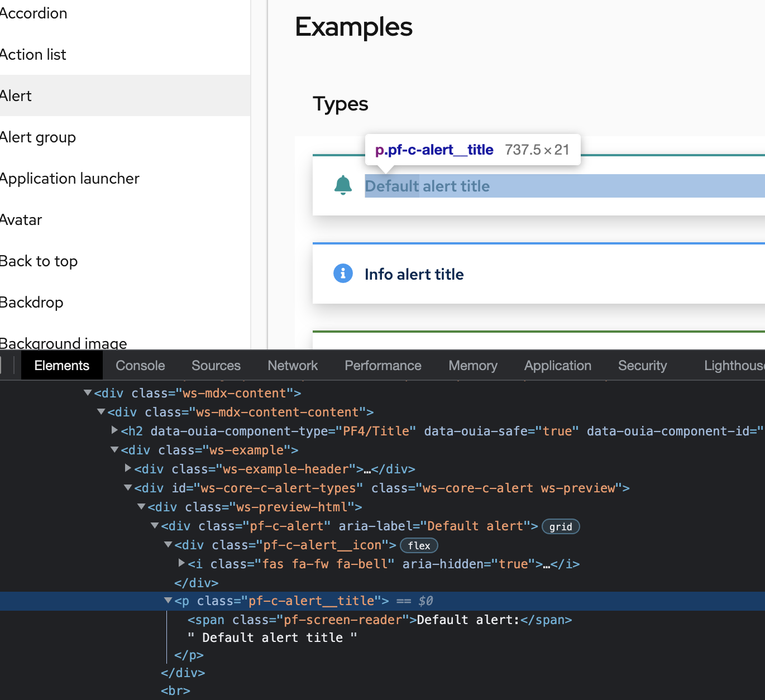Select the pf-screen-reader span line
Screen dimensions: 765x700
pos(380,620)
